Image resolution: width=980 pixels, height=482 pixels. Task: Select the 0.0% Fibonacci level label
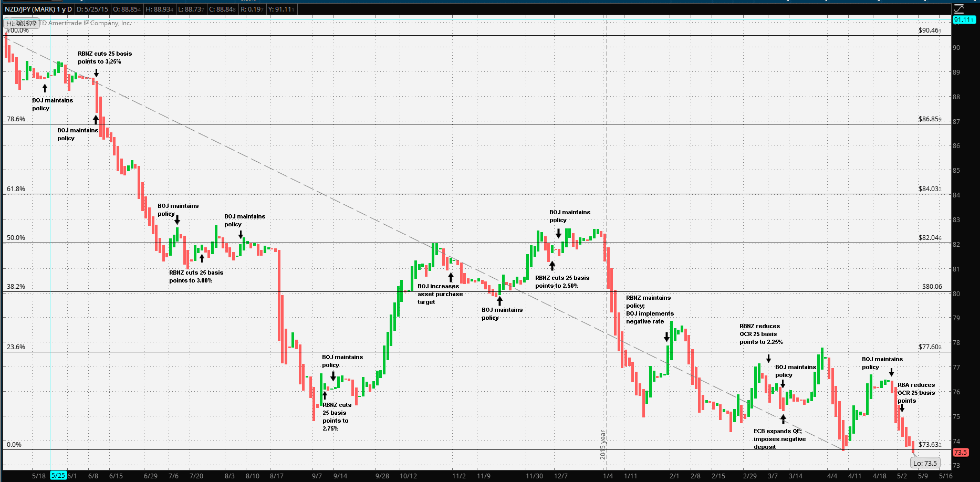14,445
